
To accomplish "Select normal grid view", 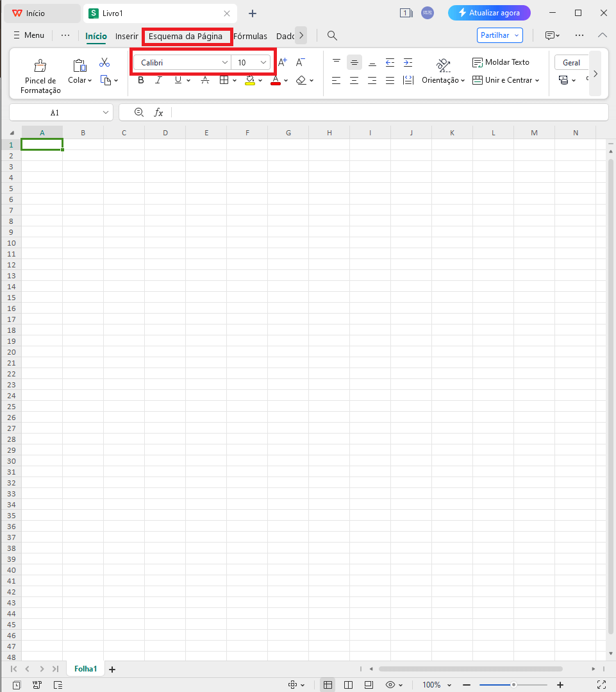I will [328, 685].
